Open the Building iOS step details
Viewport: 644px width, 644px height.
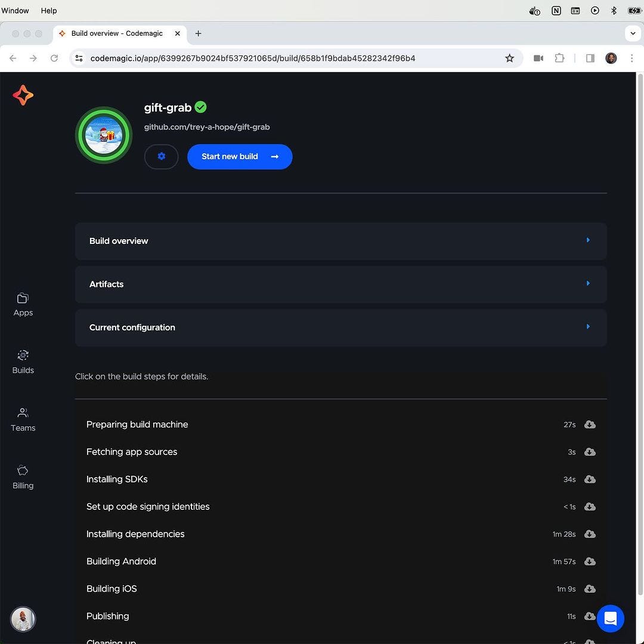[112, 589]
